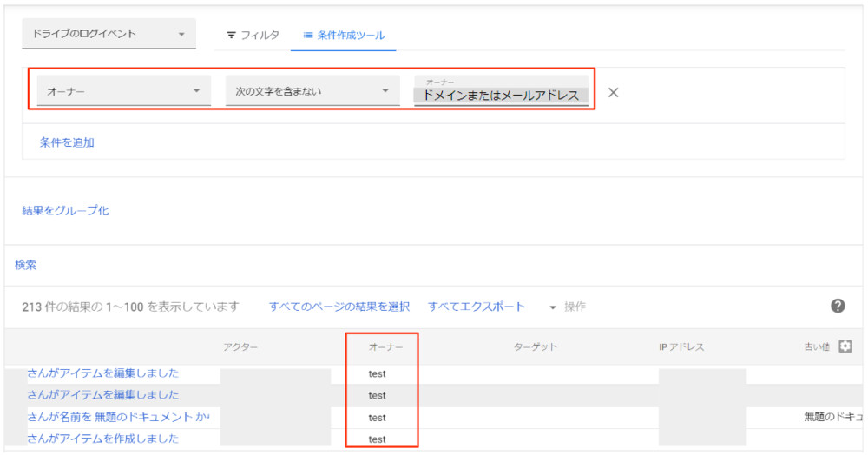Select すべてのページの結果を選択

coord(339,307)
